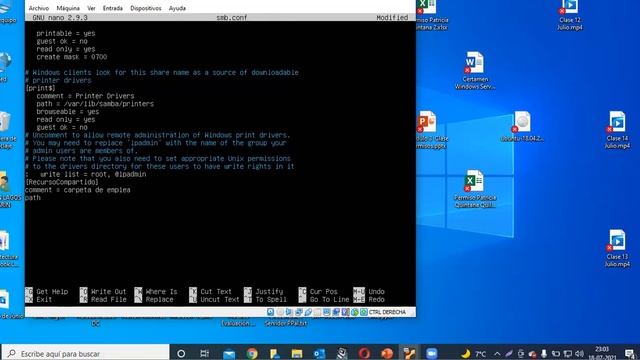The image size is (640, 360).
Task: Select the PowerPoint .pptx desktop file icon
Action: 431,130
